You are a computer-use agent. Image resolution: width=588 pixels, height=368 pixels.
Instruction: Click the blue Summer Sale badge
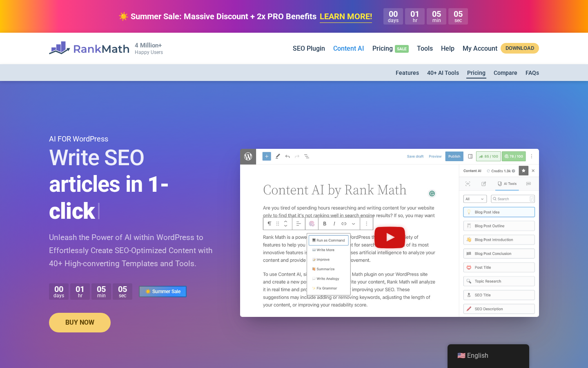click(x=163, y=292)
